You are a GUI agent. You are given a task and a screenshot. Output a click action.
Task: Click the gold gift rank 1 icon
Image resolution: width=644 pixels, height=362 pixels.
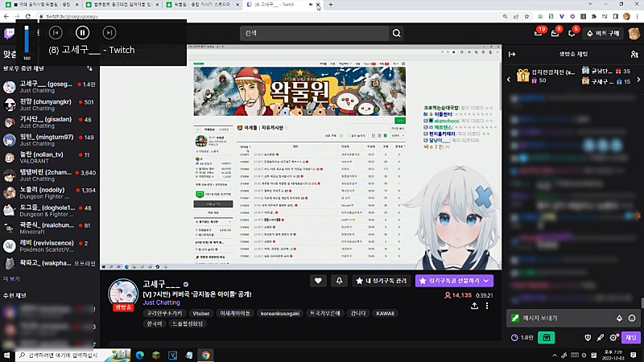coord(522,76)
